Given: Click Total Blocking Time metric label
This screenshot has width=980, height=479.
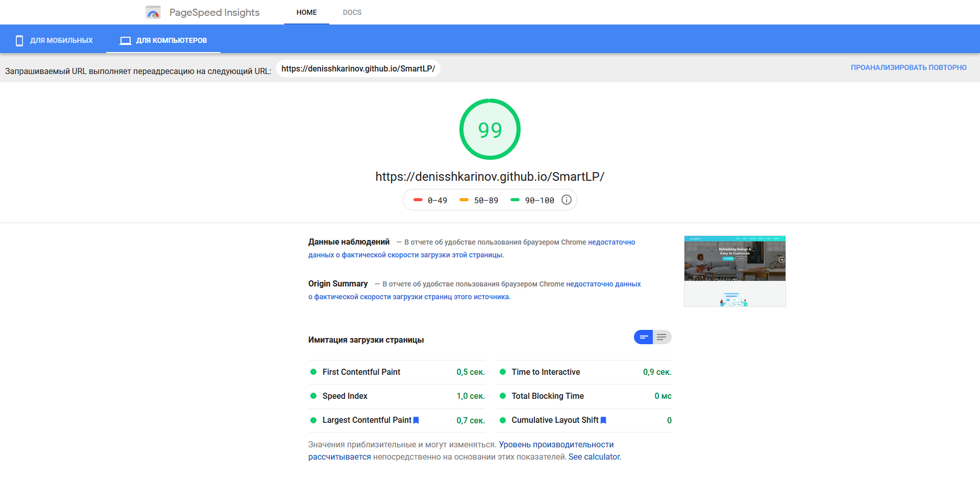Looking at the screenshot, I should 548,396.
